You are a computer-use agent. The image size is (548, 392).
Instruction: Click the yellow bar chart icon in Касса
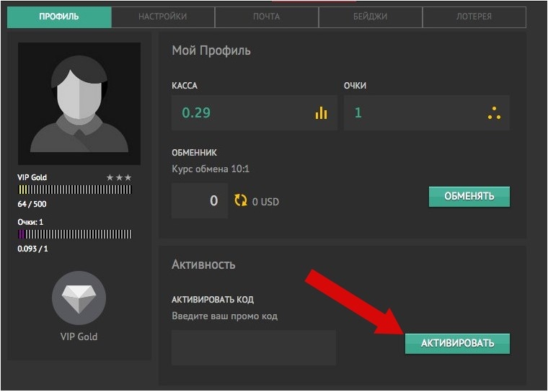[x=321, y=113]
